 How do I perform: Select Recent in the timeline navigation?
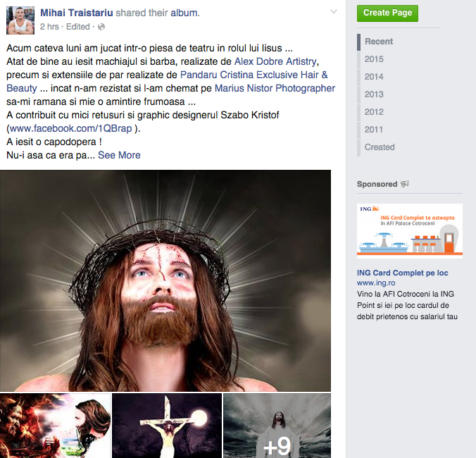379,42
